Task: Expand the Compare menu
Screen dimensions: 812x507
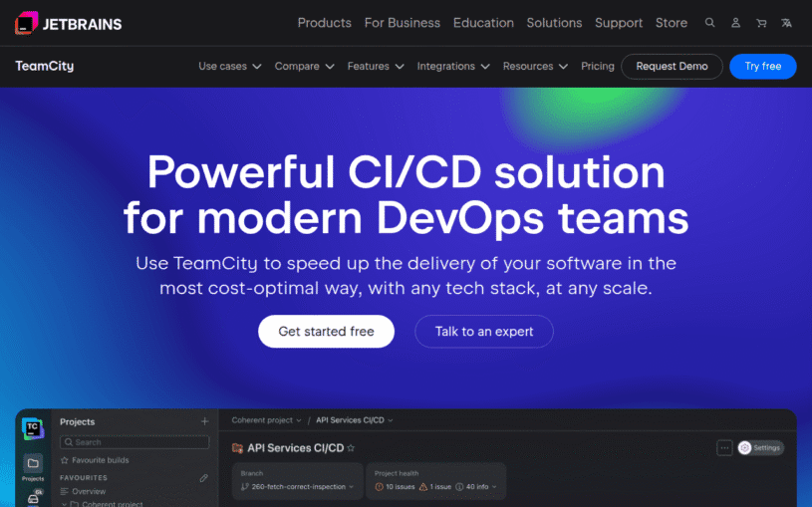Action: tap(305, 67)
